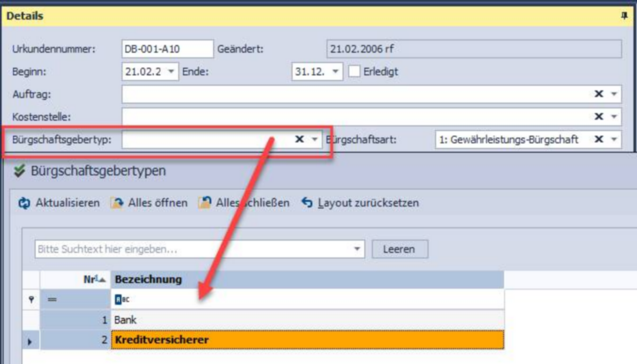This screenshot has height=364, width=637.
Task: Clear the Bürgschaftsart selection with X
Action: point(599,140)
